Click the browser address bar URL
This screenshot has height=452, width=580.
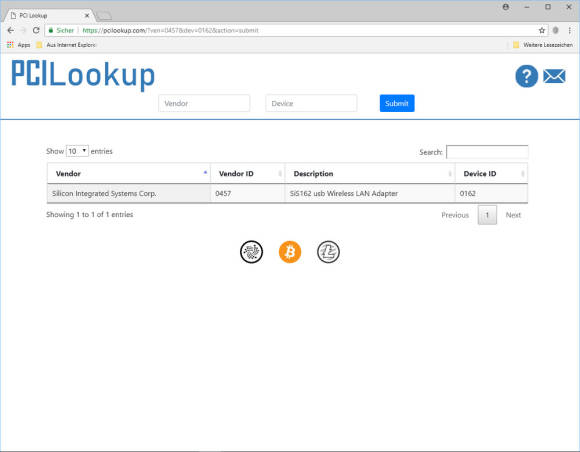click(170, 30)
